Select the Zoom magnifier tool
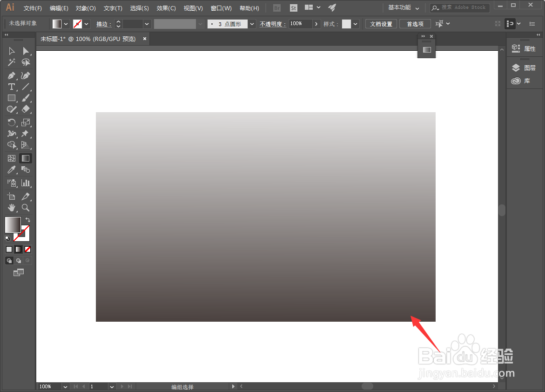545x392 pixels. [x=26, y=208]
